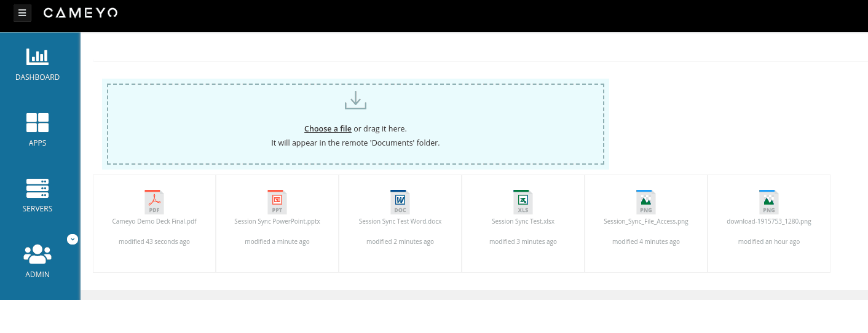The width and height of the screenshot is (868, 333).
Task: Select the XLS icon of Session Sync Test
Action: coord(523,202)
